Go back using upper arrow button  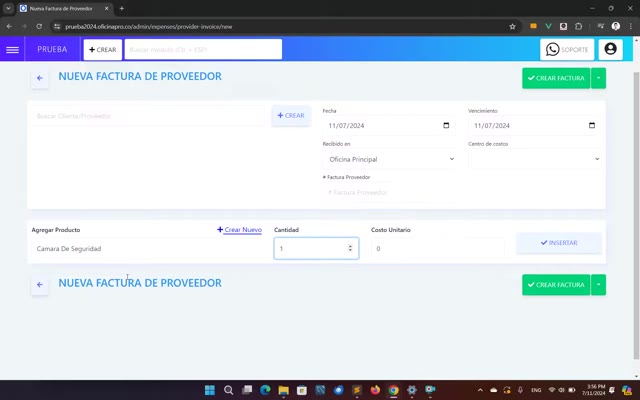pos(40,78)
